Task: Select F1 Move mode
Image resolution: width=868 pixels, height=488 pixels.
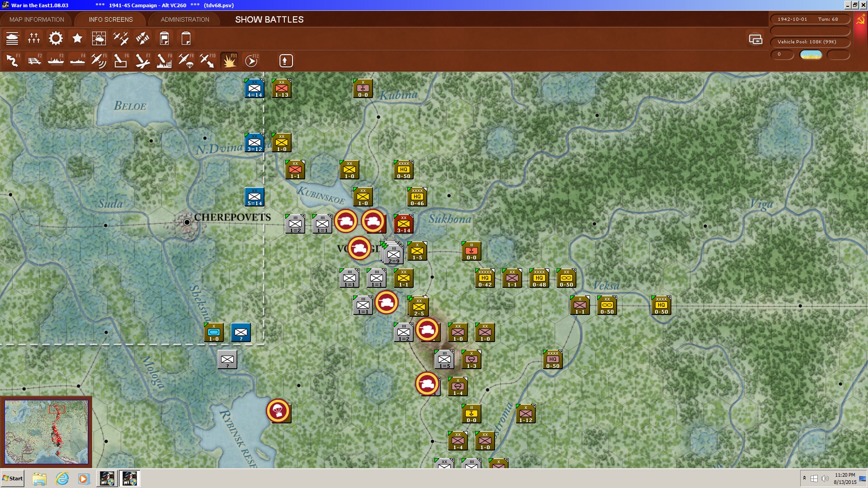Action: click(12, 61)
